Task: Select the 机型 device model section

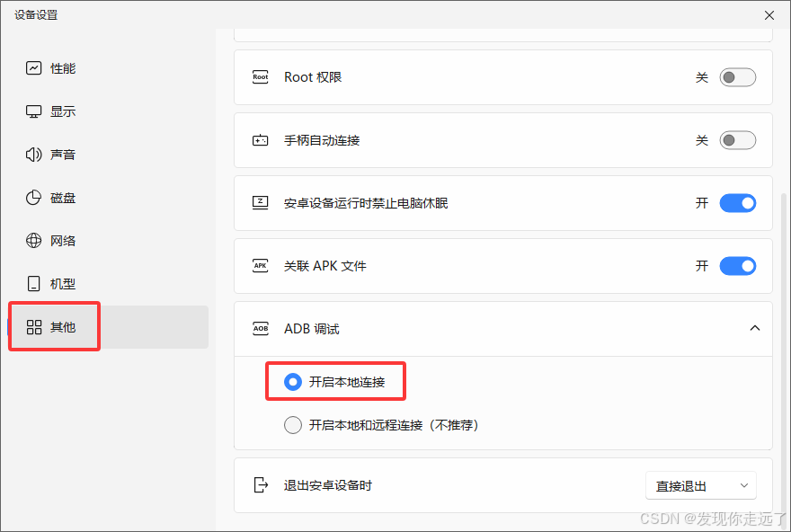Action: tap(108, 284)
